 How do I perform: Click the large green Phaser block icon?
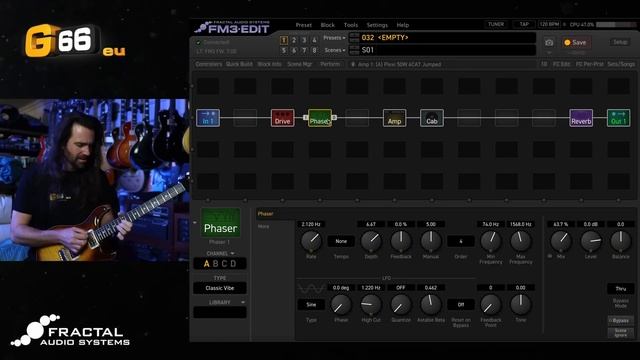coord(220,222)
